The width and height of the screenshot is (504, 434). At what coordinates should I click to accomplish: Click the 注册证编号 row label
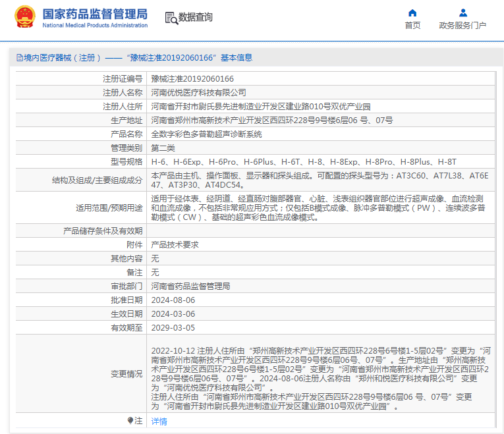pos(123,79)
